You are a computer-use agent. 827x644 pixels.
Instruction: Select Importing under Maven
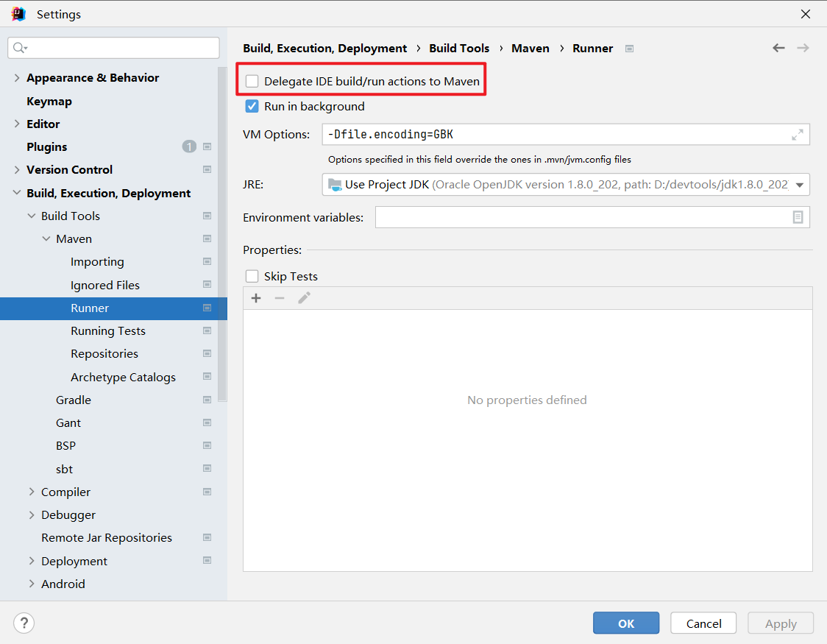click(98, 262)
